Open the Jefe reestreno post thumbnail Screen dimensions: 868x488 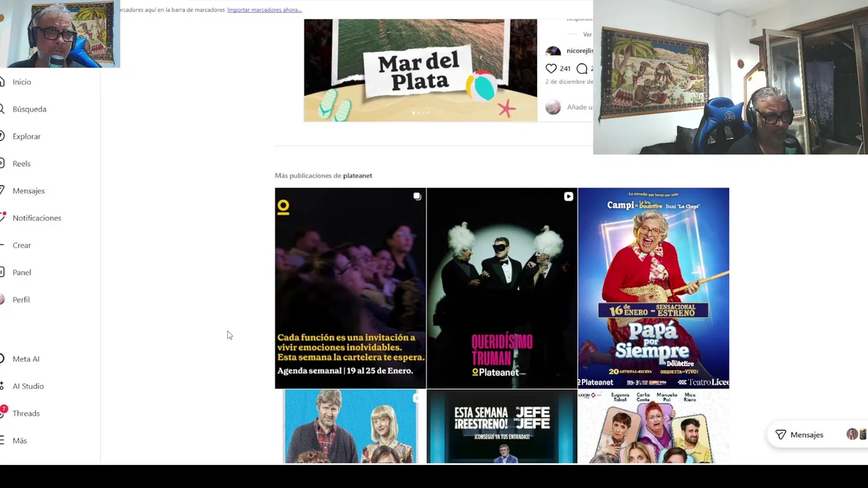[x=502, y=426]
